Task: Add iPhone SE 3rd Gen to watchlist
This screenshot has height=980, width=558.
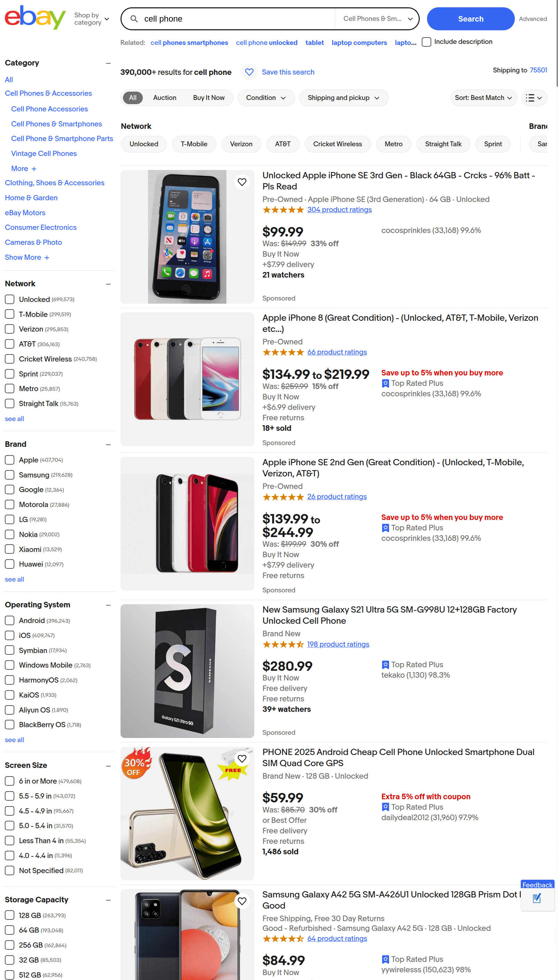Action: pos(242,182)
